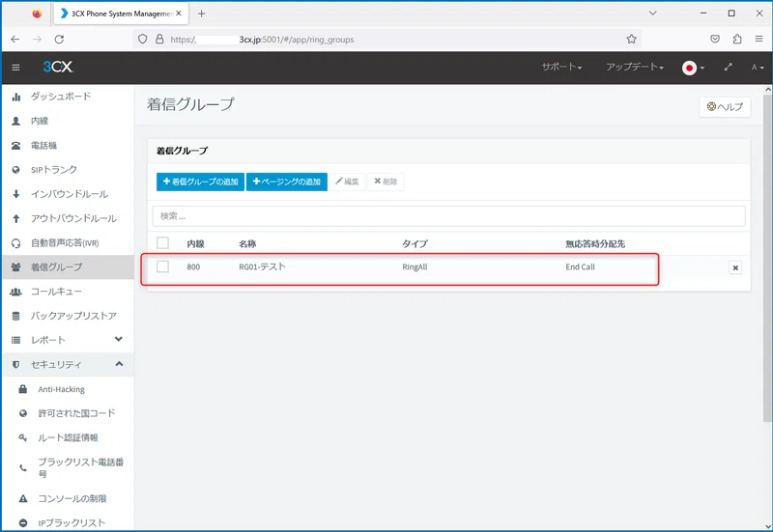Click the 編集 edit button
This screenshot has height=532, width=773.
pos(347,182)
